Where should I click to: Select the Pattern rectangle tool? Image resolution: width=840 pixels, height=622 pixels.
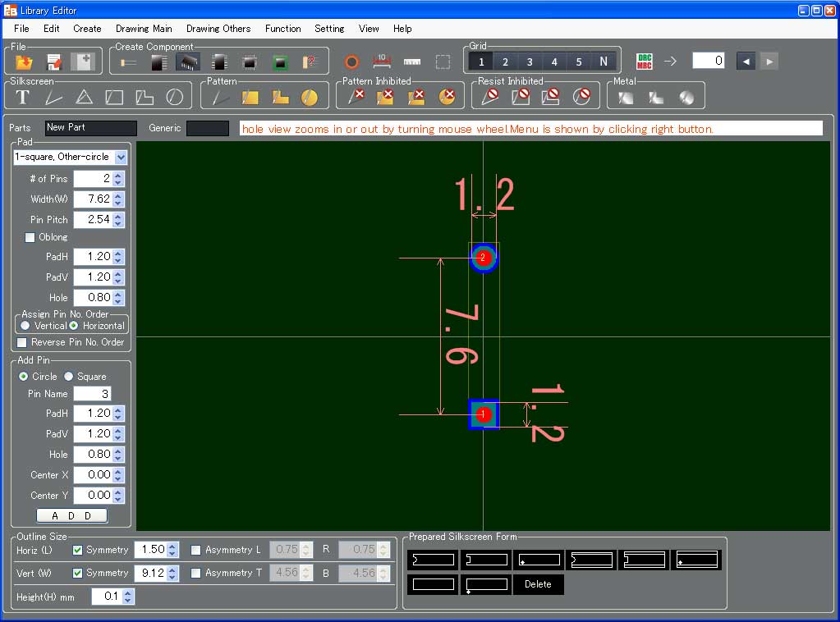tap(250, 98)
